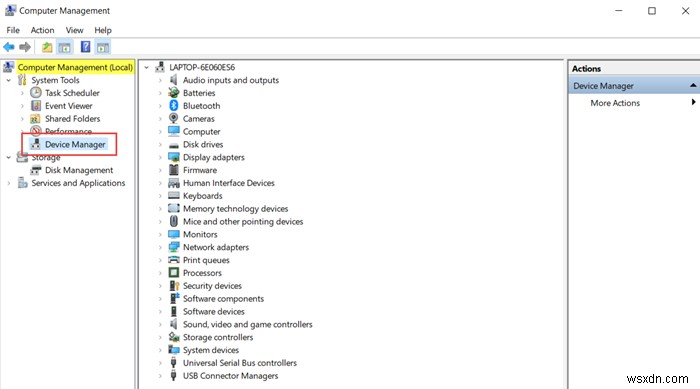Click the Bluetooth device icon
This screenshot has width=700, height=389.
[174, 106]
